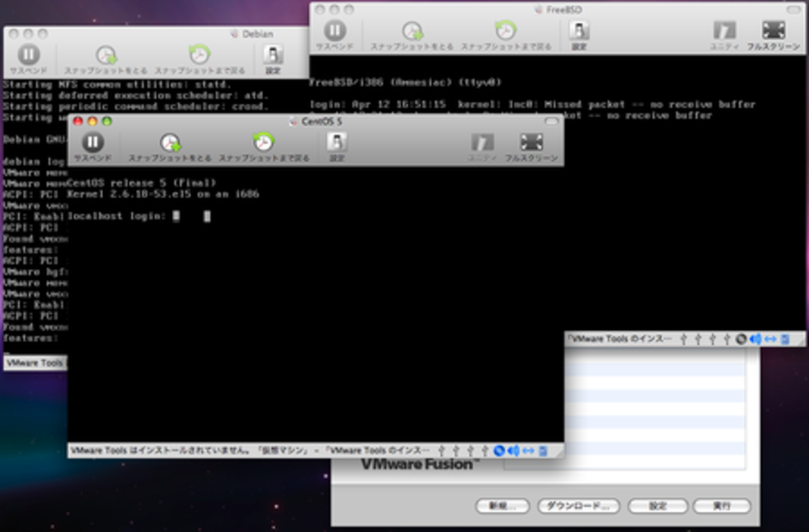809x532 pixels.
Task: Click the 実行 button in the VM library
Action: point(722,506)
